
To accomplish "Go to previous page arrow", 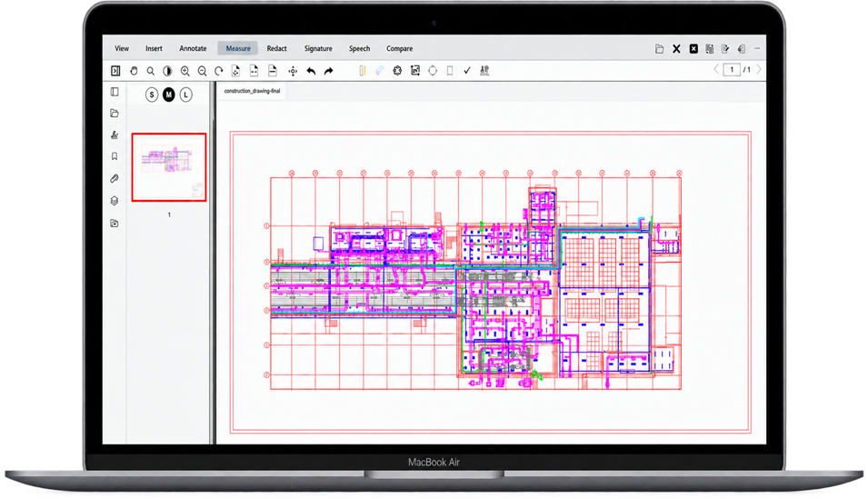I will pos(716,69).
